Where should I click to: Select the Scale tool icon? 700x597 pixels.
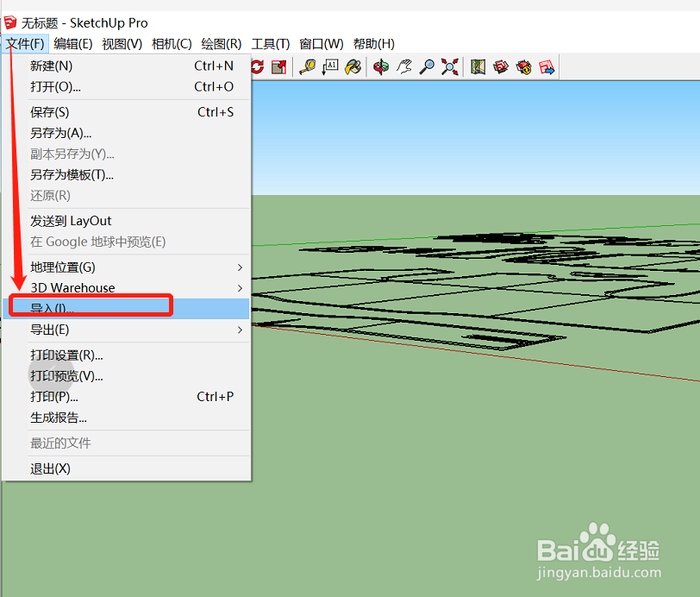point(279,67)
